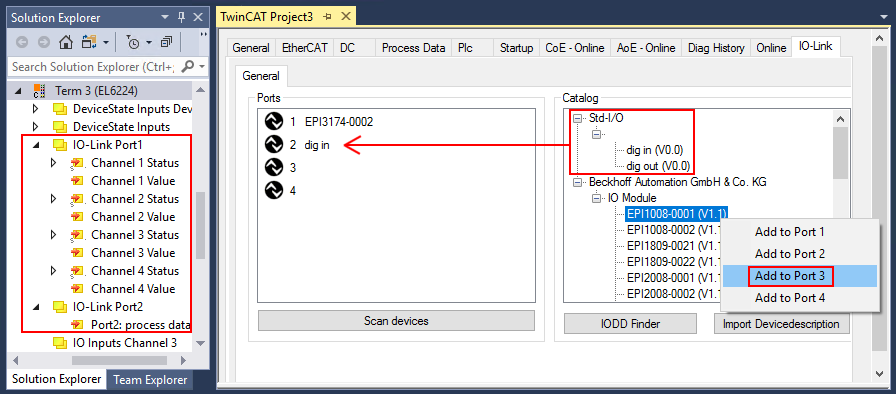Switch to the EtherCAT tab
This screenshot has width=896, height=394.
point(305,48)
